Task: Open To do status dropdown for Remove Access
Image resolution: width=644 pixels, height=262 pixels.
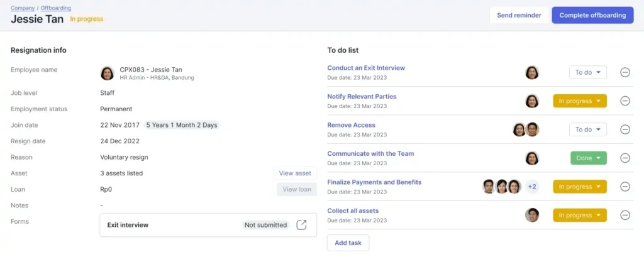Action: click(x=588, y=129)
